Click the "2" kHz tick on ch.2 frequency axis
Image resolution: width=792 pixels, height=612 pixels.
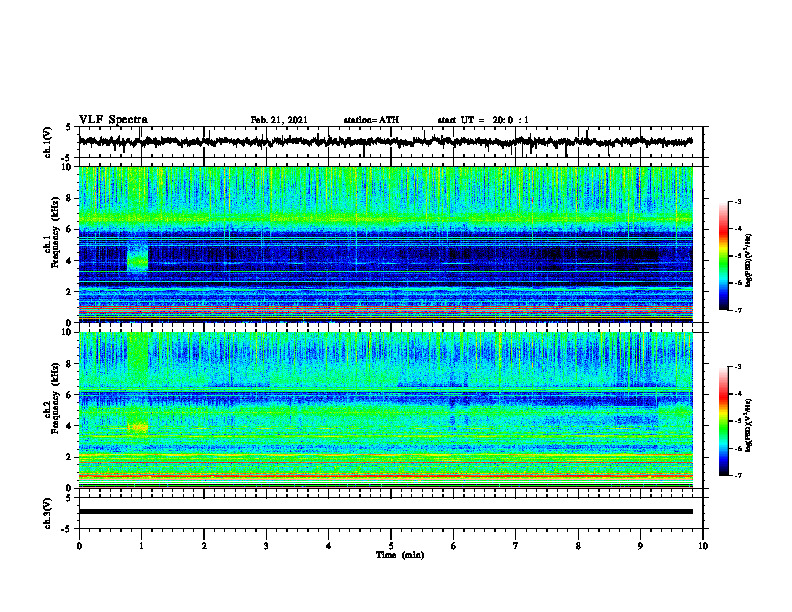tap(70, 457)
